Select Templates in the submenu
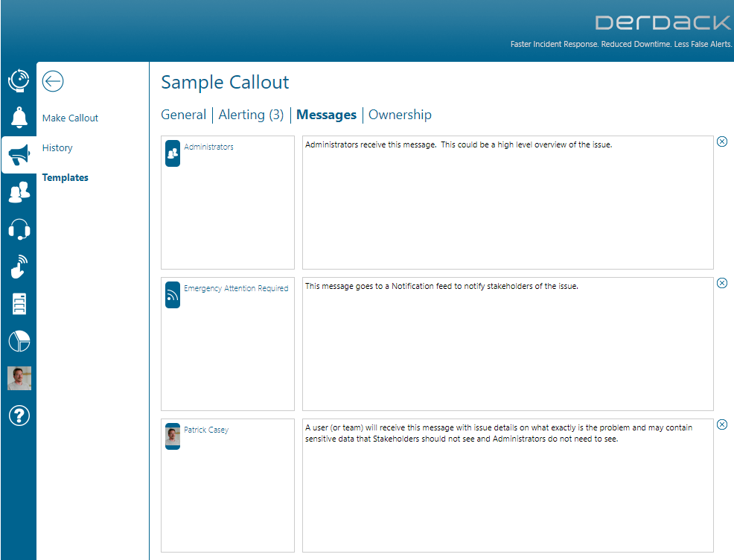 point(65,177)
